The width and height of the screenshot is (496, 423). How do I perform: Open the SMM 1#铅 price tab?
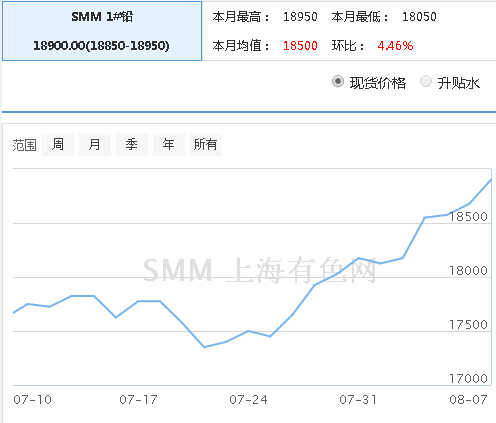pos(102,31)
